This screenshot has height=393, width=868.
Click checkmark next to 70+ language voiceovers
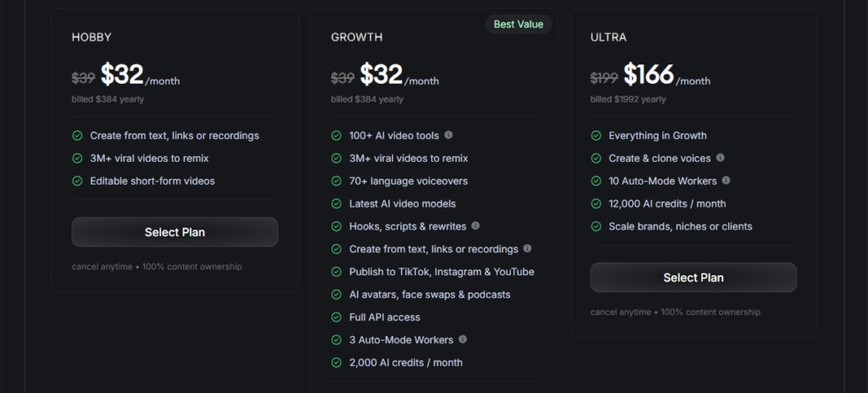coord(337,181)
